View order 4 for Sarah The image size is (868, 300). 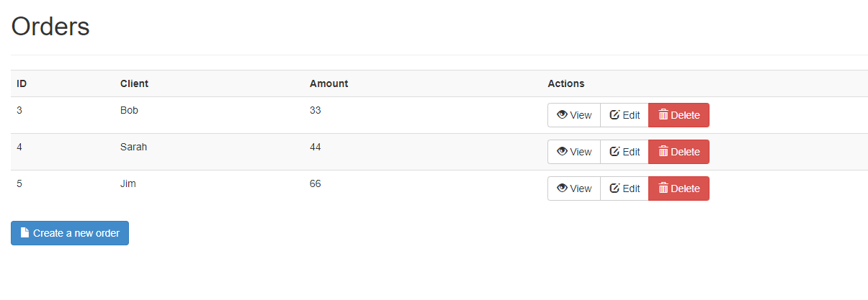point(574,152)
